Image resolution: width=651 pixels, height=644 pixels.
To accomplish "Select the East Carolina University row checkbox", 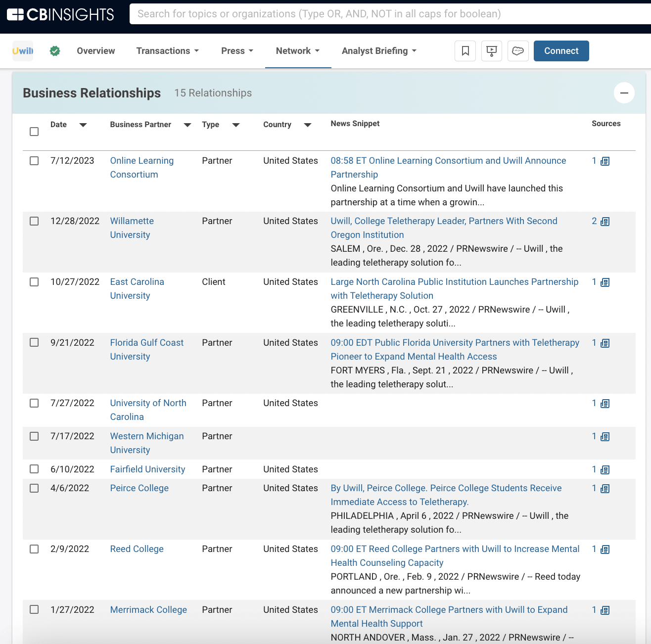I will (x=34, y=282).
